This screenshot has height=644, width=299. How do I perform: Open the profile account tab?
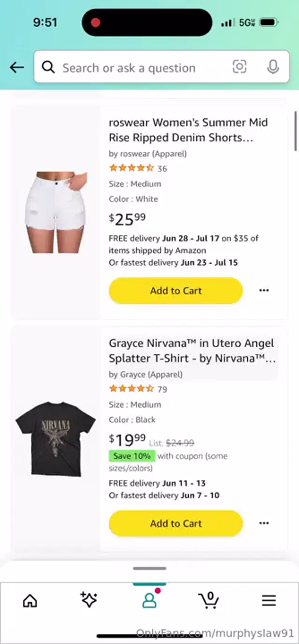[149, 600]
